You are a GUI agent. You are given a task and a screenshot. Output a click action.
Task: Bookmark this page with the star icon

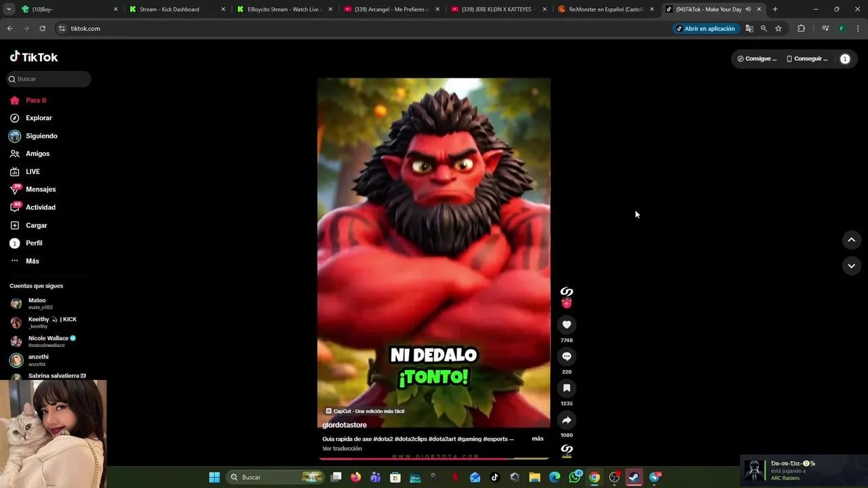[x=778, y=28]
